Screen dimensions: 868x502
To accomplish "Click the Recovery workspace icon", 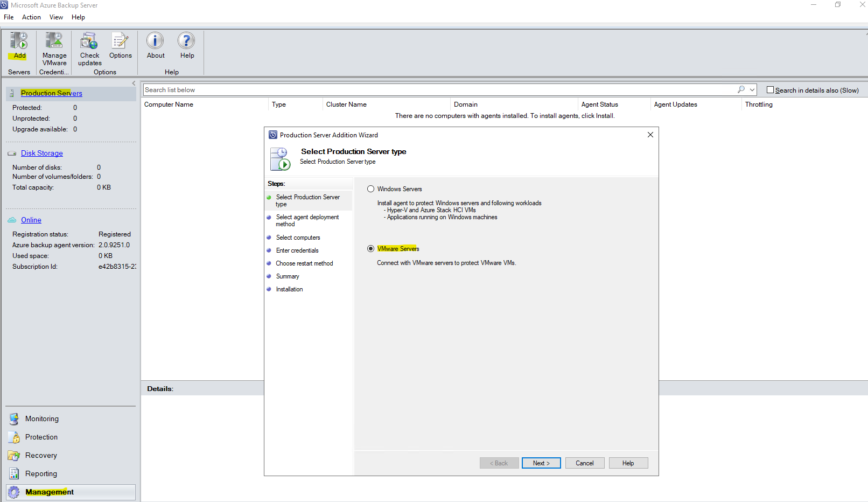I will click(14, 456).
